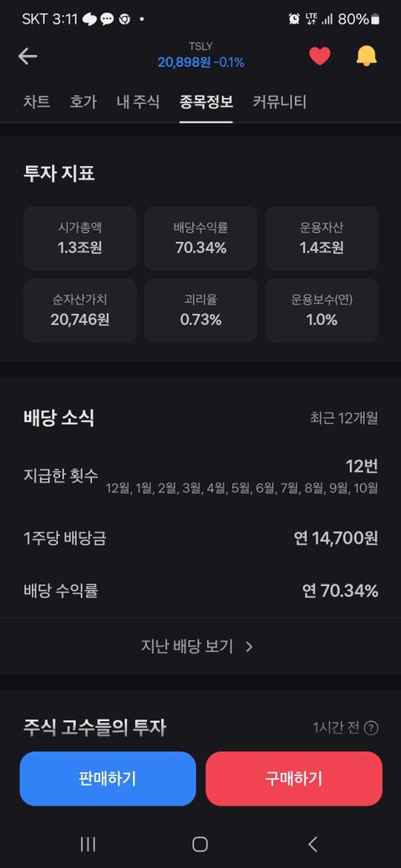Tap the Android recent apps icon
Image resolution: width=401 pixels, height=868 pixels.
pos(88,844)
